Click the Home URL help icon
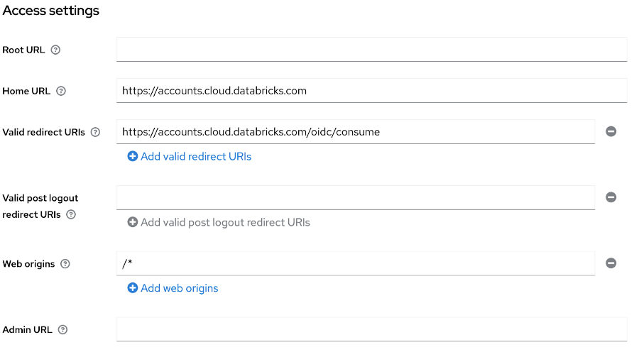 (x=61, y=91)
